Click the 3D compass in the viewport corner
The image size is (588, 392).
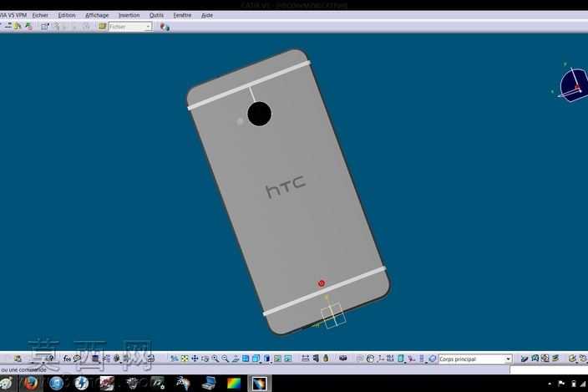pos(572,85)
